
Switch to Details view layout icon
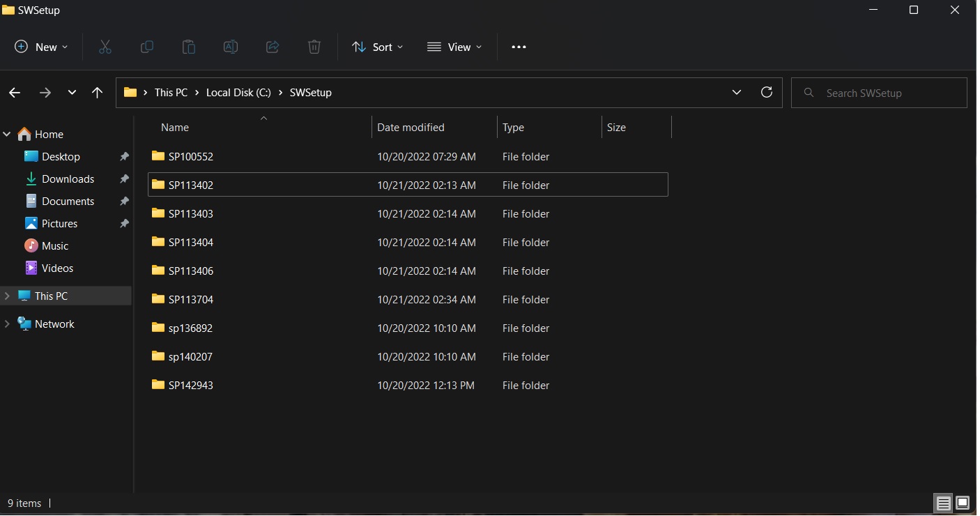[943, 503]
